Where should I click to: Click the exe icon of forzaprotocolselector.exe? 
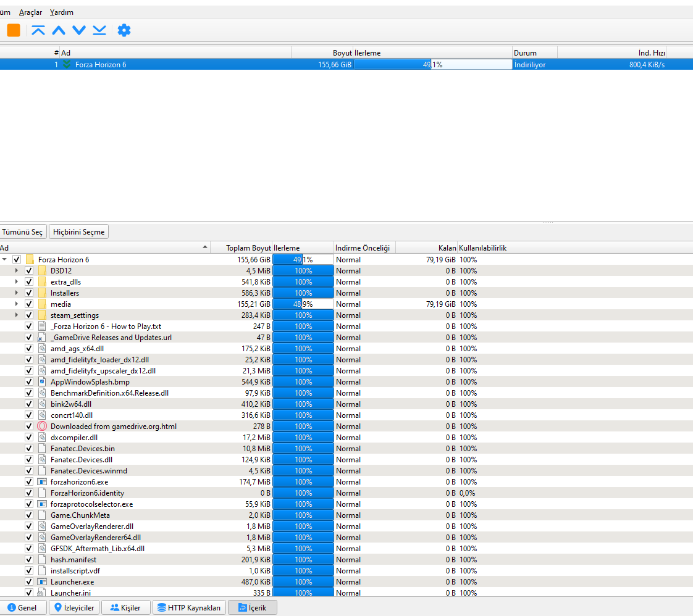pos(43,504)
